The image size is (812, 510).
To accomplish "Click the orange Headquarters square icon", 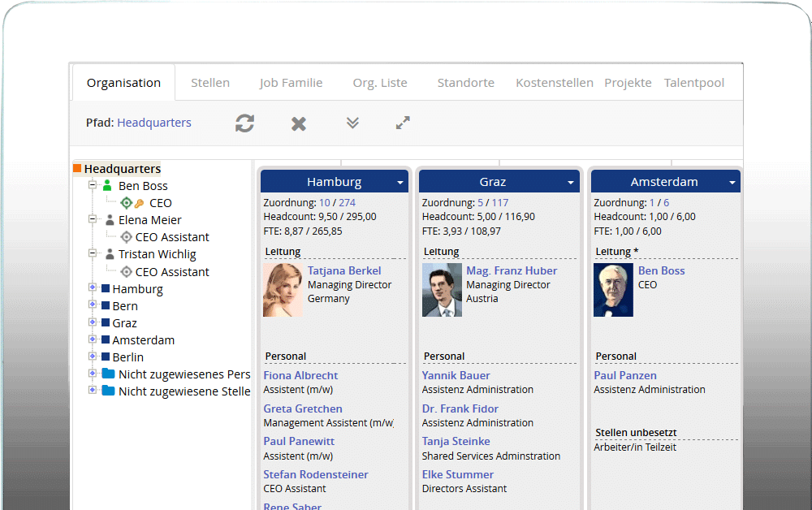I will (77, 168).
